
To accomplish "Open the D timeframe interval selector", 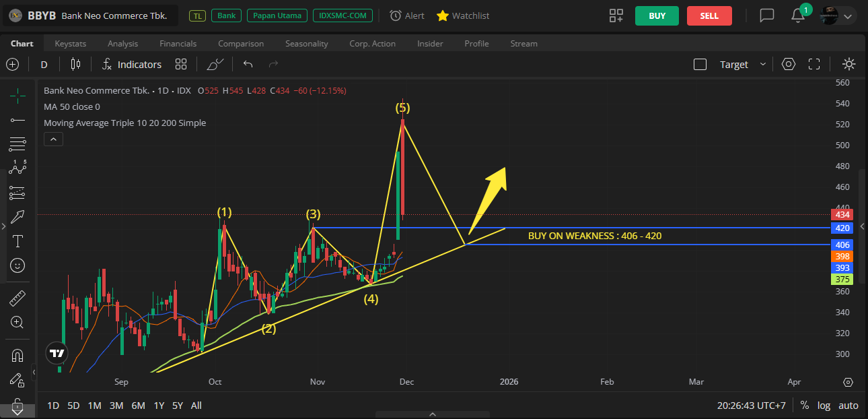I will [44, 65].
